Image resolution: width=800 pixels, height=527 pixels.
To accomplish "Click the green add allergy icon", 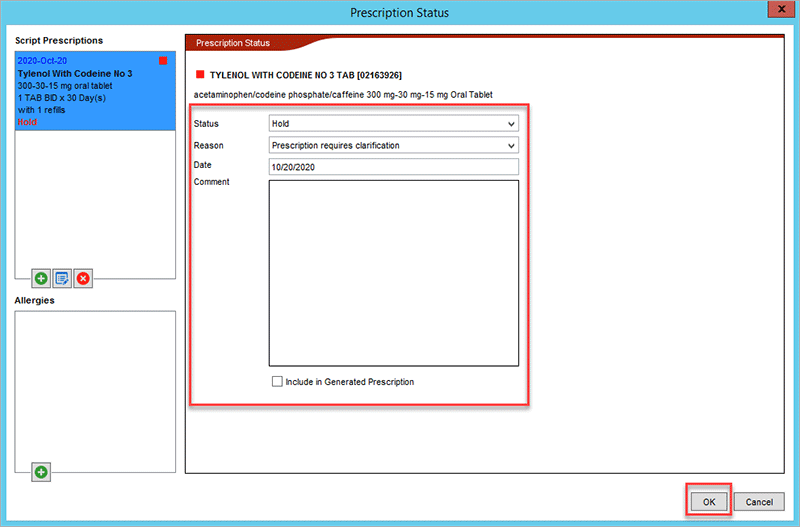I will [42, 471].
